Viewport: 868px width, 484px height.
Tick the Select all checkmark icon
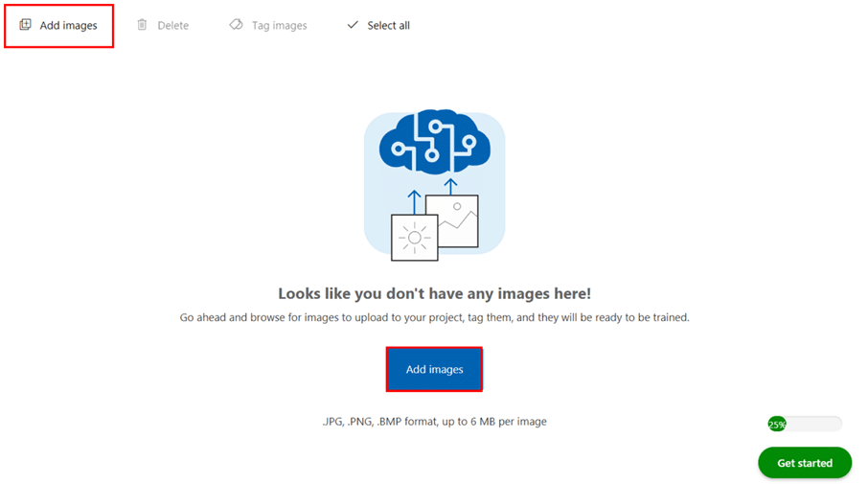tap(353, 25)
